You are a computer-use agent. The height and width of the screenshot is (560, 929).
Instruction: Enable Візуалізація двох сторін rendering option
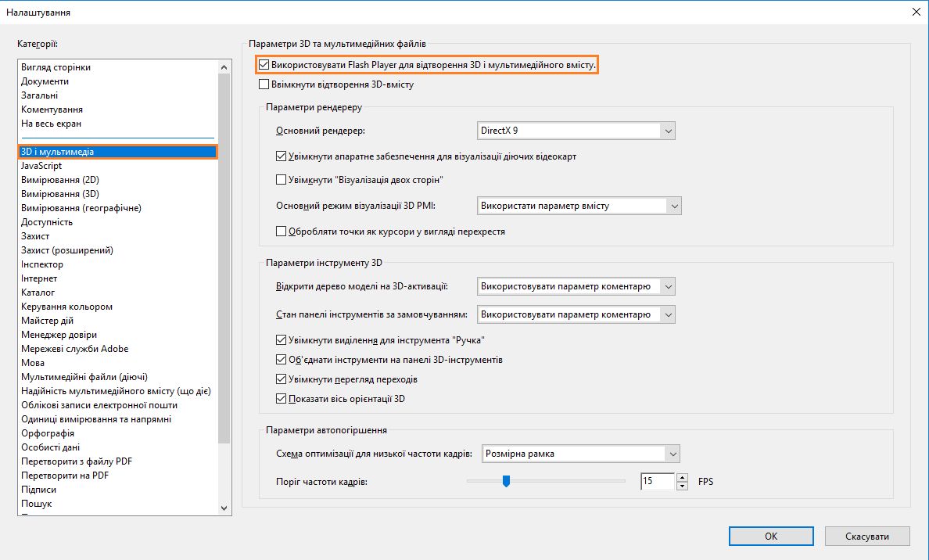click(x=280, y=180)
